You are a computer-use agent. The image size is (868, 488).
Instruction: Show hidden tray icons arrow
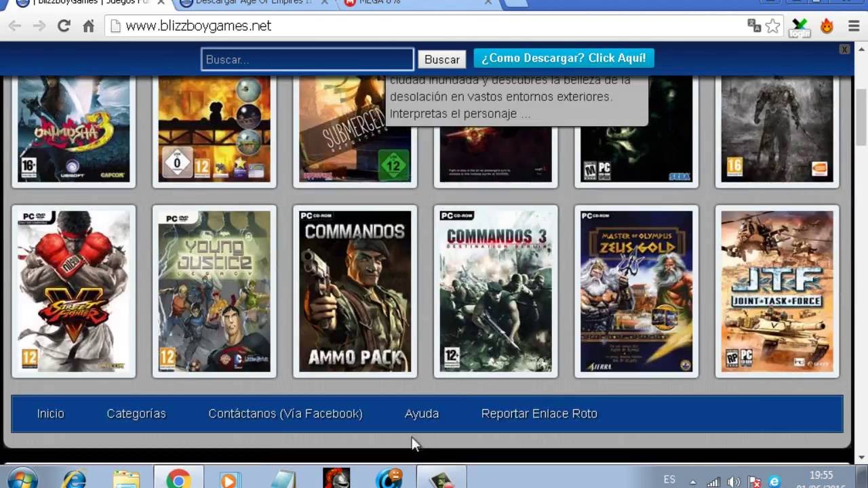[x=692, y=482]
